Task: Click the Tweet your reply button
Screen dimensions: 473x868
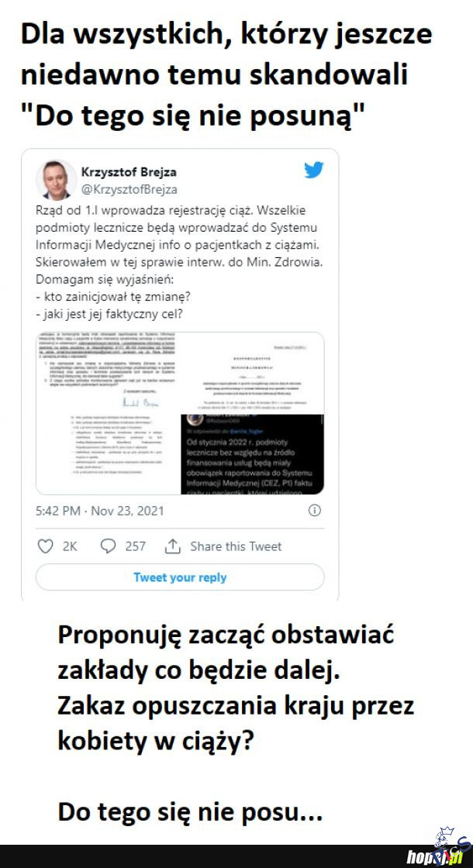Action: (x=180, y=577)
